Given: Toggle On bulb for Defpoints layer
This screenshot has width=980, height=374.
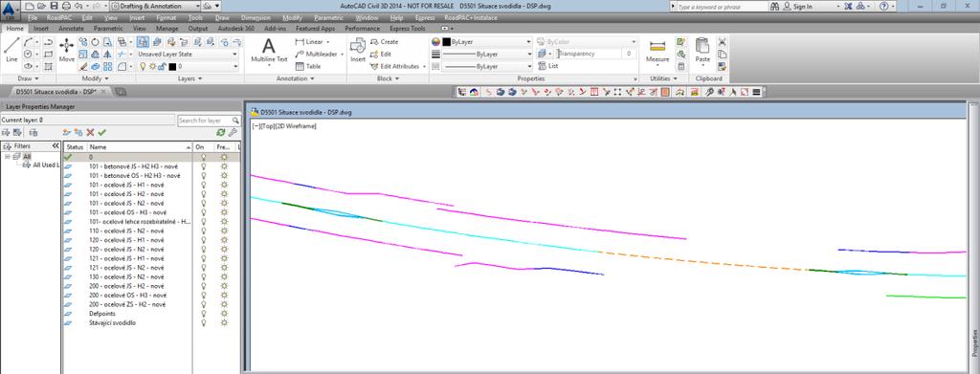Looking at the screenshot, I should tap(203, 314).
